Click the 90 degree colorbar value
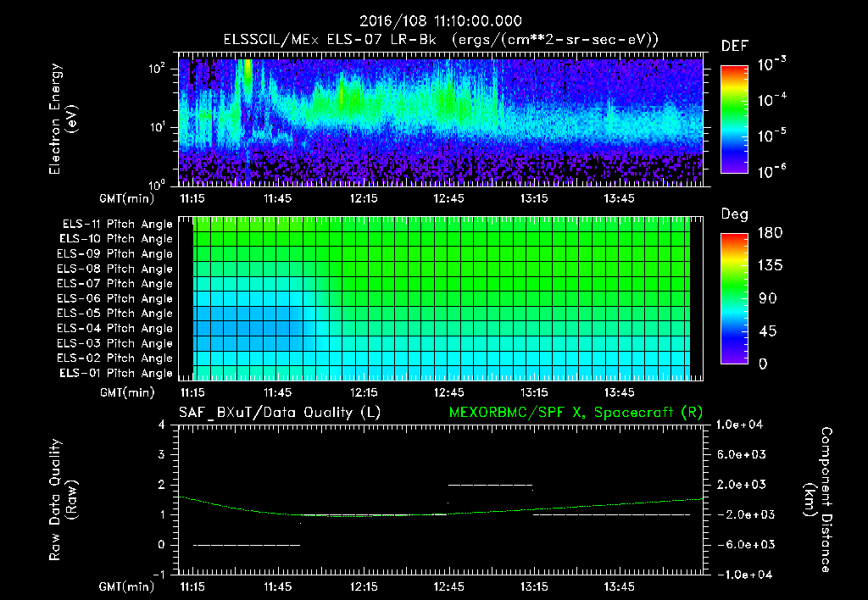Screen dimensions: 868x600 point(768,299)
